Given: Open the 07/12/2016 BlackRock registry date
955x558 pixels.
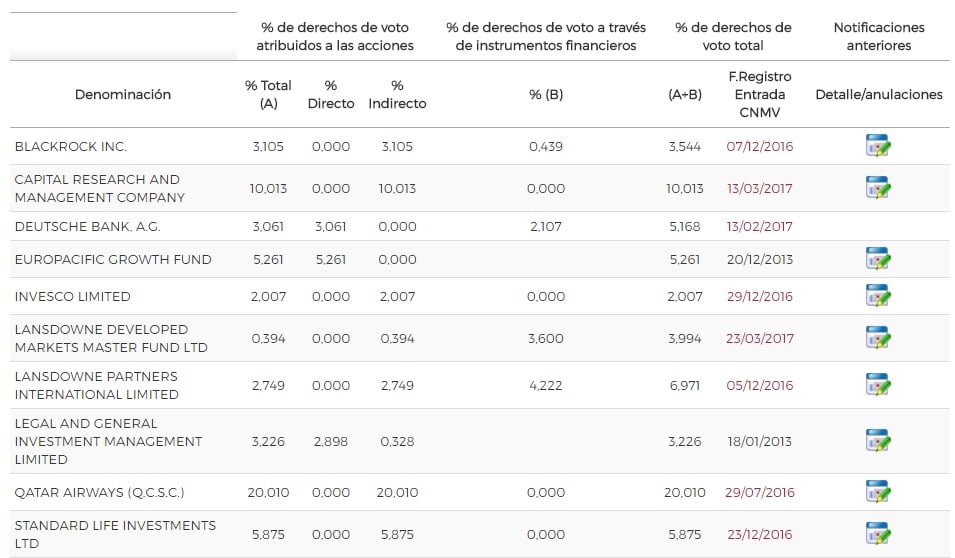Looking at the screenshot, I should [x=760, y=147].
